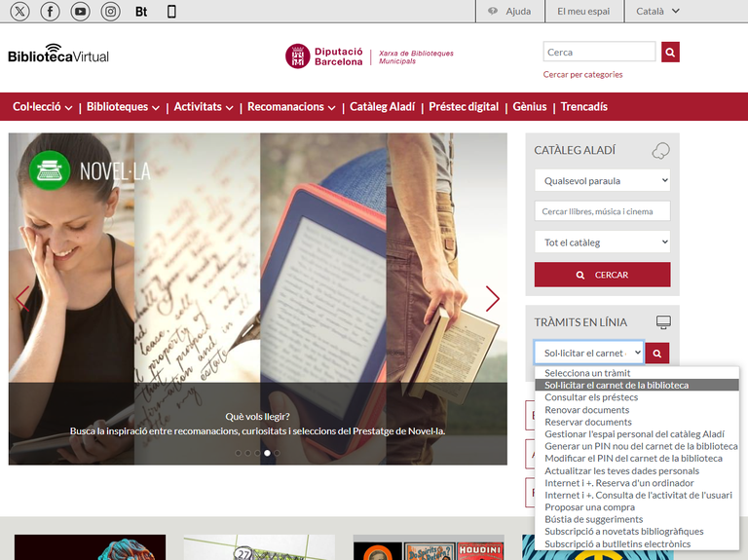
Task: Open the mobile app phone icon
Action: 171,12
